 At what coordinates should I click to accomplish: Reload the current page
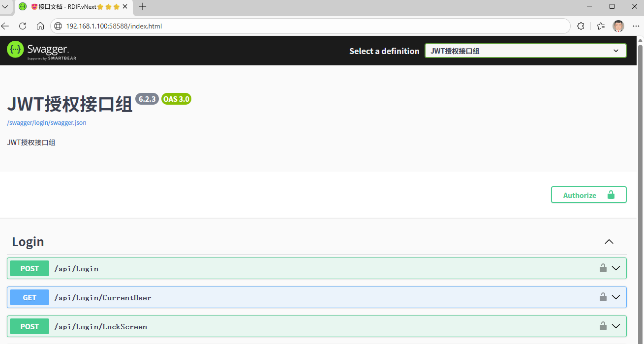[23, 26]
